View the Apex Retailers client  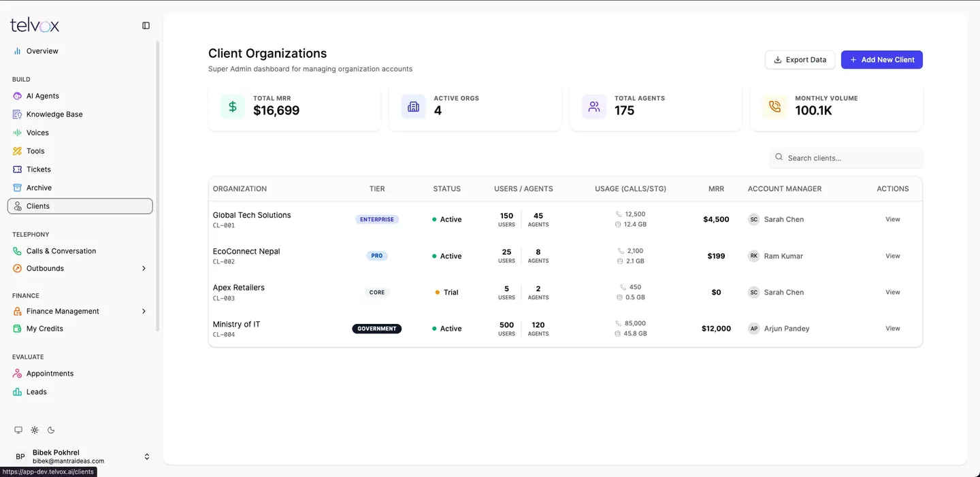click(x=893, y=293)
